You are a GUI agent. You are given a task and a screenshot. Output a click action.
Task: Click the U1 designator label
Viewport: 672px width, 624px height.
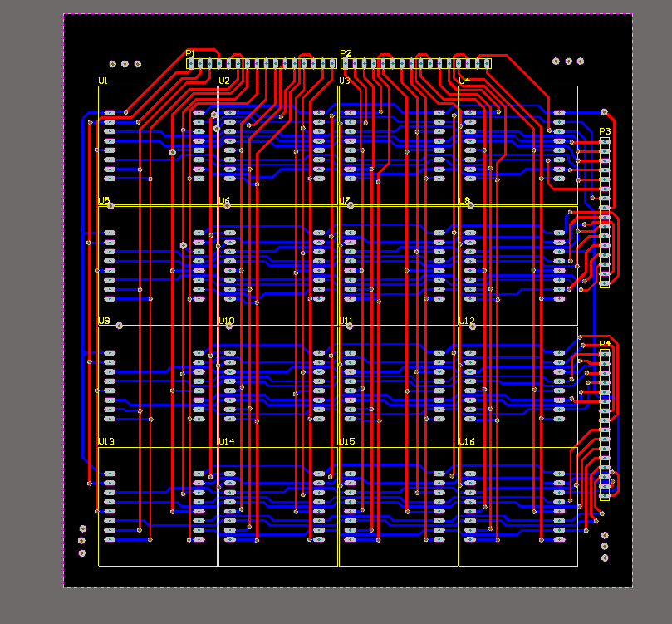[x=103, y=81]
